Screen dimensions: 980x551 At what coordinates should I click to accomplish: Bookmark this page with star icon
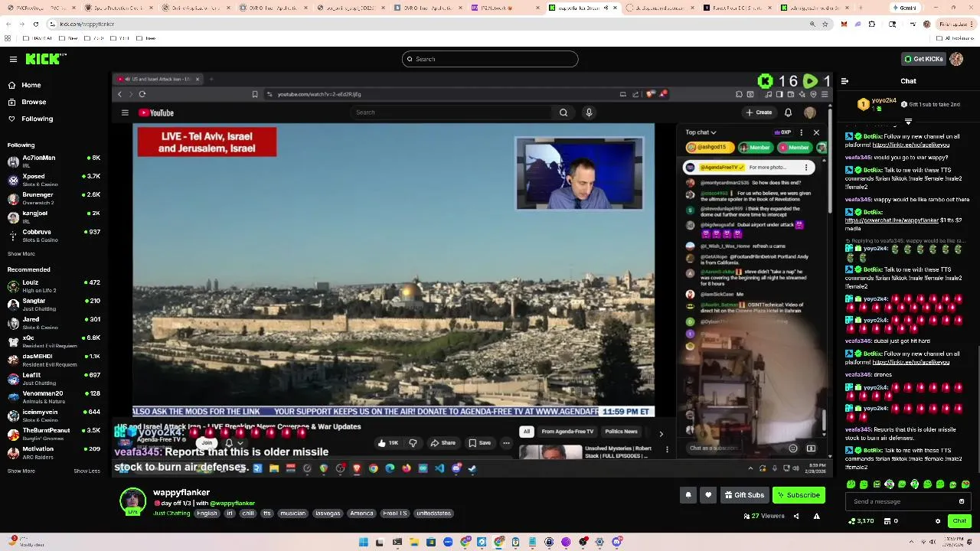coord(825,24)
